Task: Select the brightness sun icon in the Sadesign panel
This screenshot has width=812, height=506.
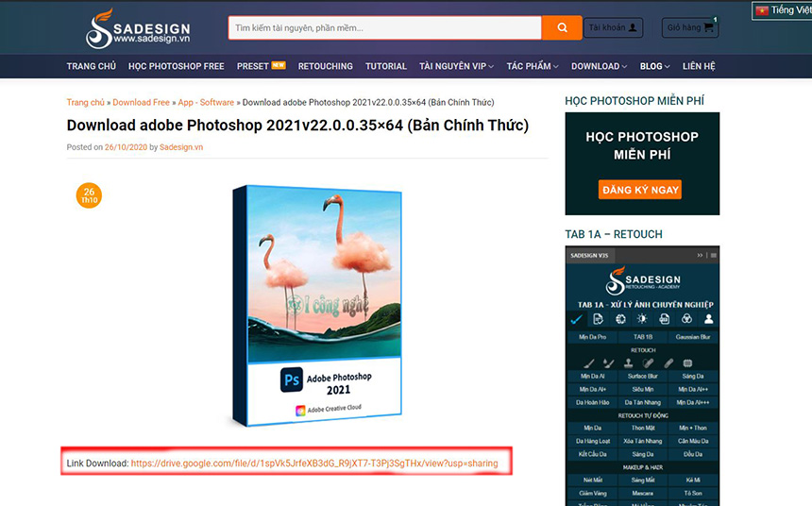Action: [x=642, y=319]
